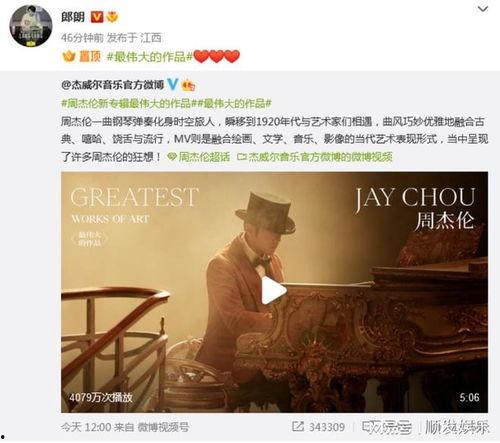The image size is (500, 443).
Task: Click the 5:06 video duration label
Action: (469, 397)
